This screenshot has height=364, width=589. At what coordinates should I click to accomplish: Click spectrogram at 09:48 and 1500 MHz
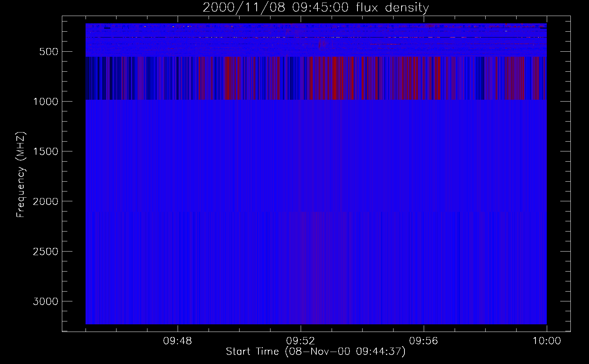click(x=178, y=151)
